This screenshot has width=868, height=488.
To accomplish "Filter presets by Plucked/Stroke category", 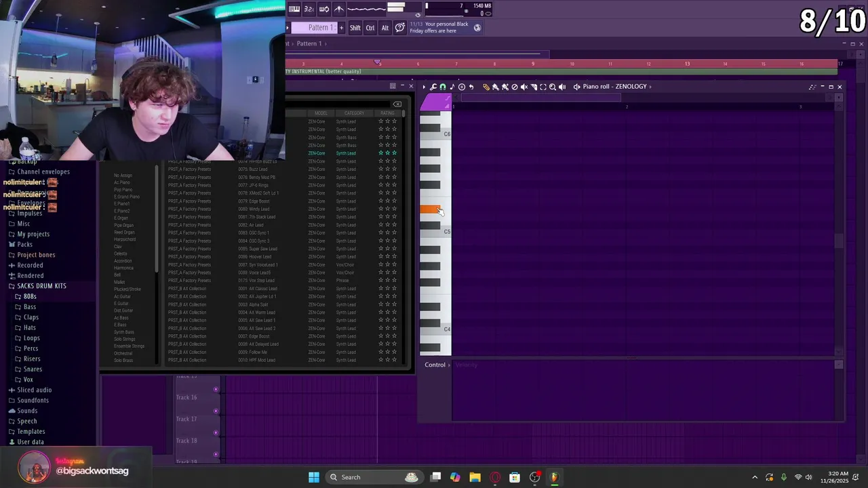I will click(x=127, y=289).
